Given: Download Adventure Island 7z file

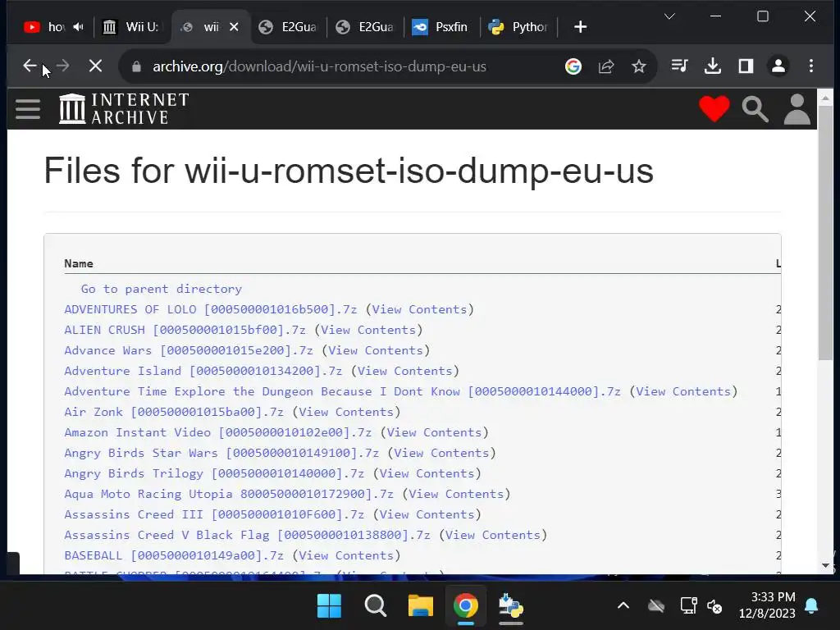Looking at the screenshot, I should point(203,371).
